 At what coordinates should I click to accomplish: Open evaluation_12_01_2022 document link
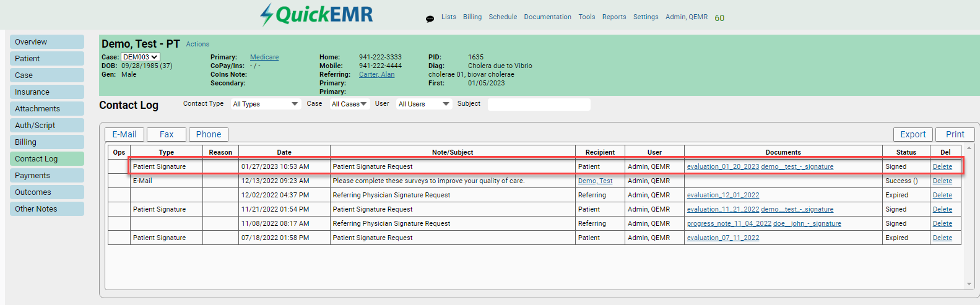(x=723, y=195)
